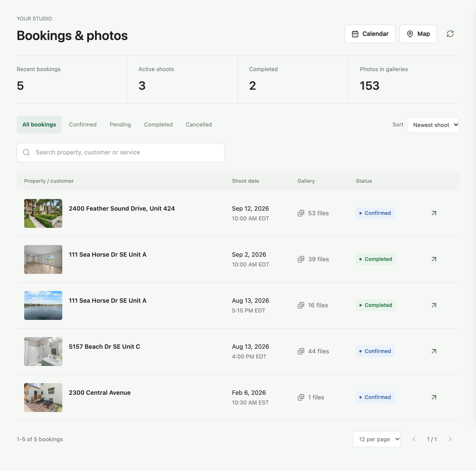Open the empty room thumbnail for Sep 2 booking
The image size is (476, 471).
(x=43, y=259)
